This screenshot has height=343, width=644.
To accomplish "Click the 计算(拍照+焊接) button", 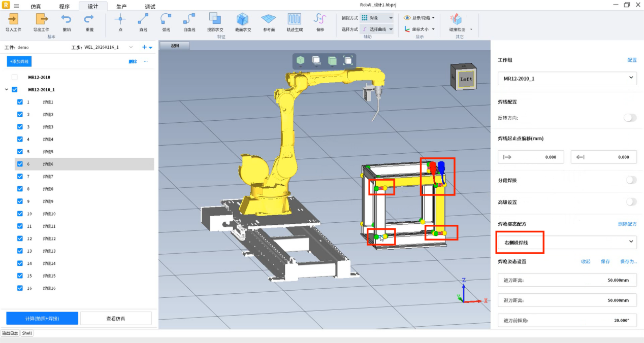I will point(42,319).
